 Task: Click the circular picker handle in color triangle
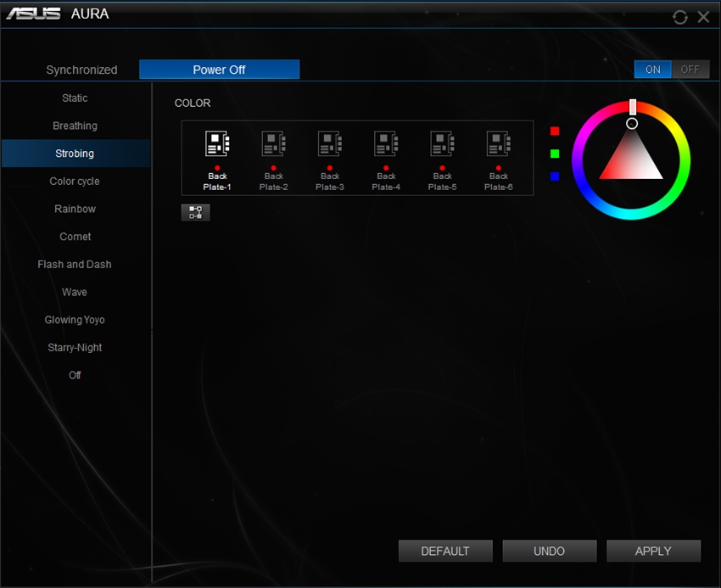pos(632,123)
